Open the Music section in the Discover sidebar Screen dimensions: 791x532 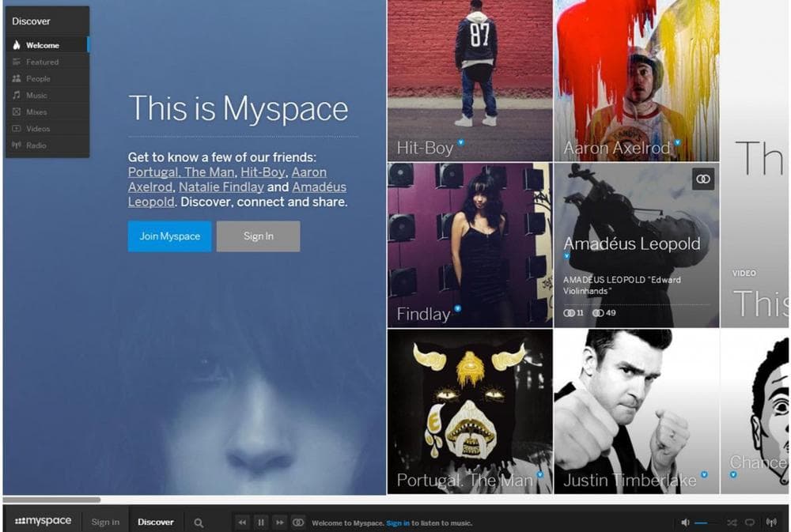click(x=36, y=95)
